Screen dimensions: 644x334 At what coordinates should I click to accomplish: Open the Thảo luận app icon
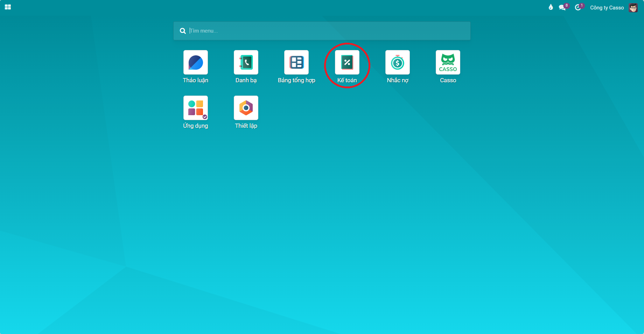[x=196, y=62]
